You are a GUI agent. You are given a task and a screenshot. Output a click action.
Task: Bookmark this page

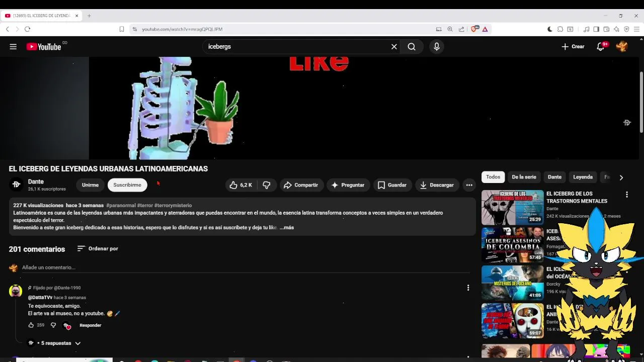[x=121, y=29]
